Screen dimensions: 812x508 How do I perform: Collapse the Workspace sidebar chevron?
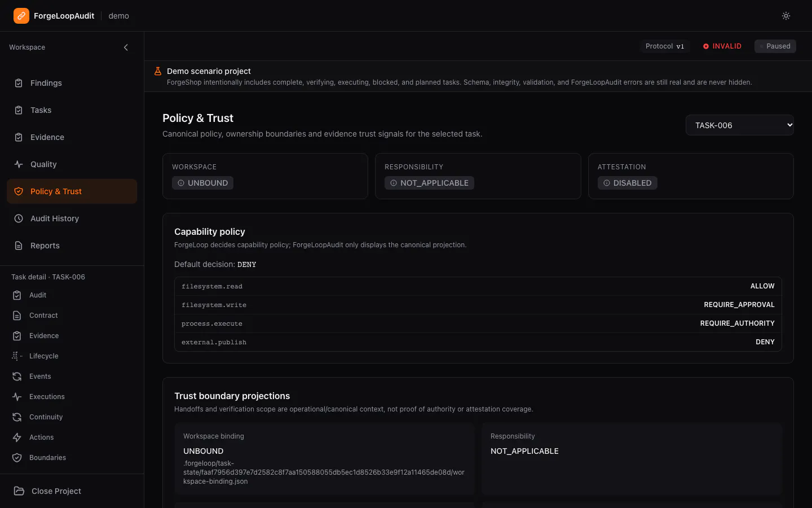pyautogui.click(x=126, y=47)
